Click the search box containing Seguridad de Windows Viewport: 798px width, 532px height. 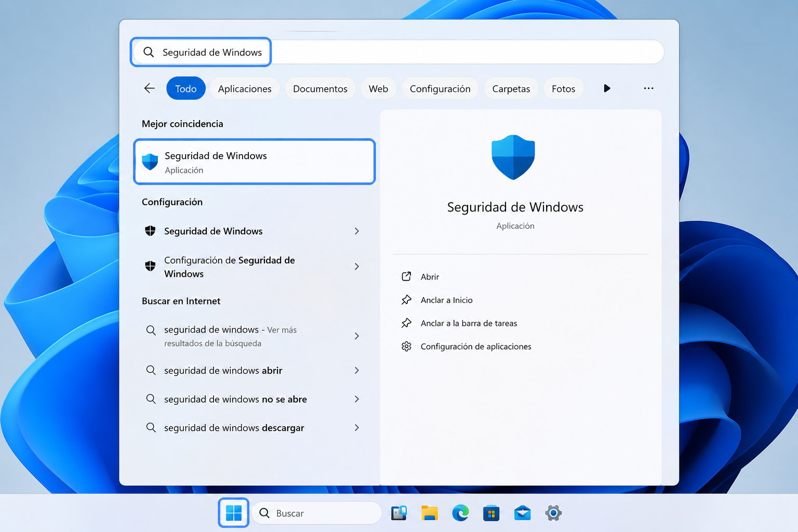[x=398, y=52]
